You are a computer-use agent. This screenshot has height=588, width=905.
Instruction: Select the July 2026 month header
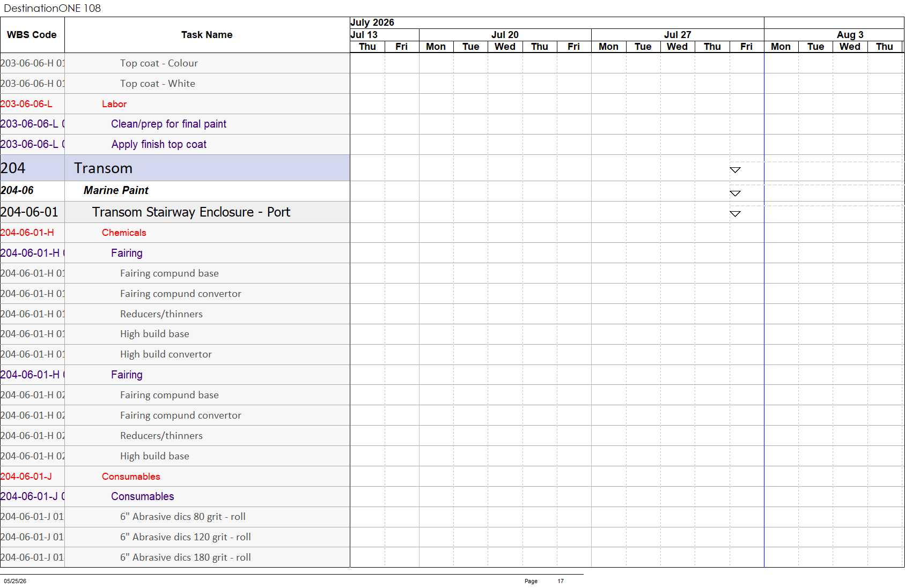coord(557,23)
